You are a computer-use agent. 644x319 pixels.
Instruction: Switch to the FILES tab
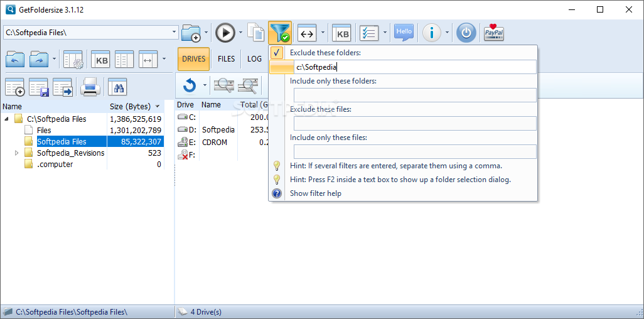coord(227,59)
